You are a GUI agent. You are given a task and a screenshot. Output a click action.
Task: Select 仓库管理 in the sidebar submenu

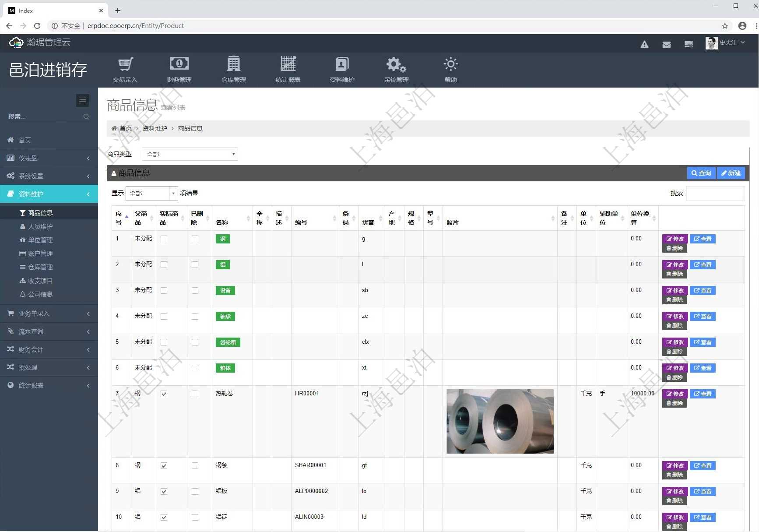(40, 267)
